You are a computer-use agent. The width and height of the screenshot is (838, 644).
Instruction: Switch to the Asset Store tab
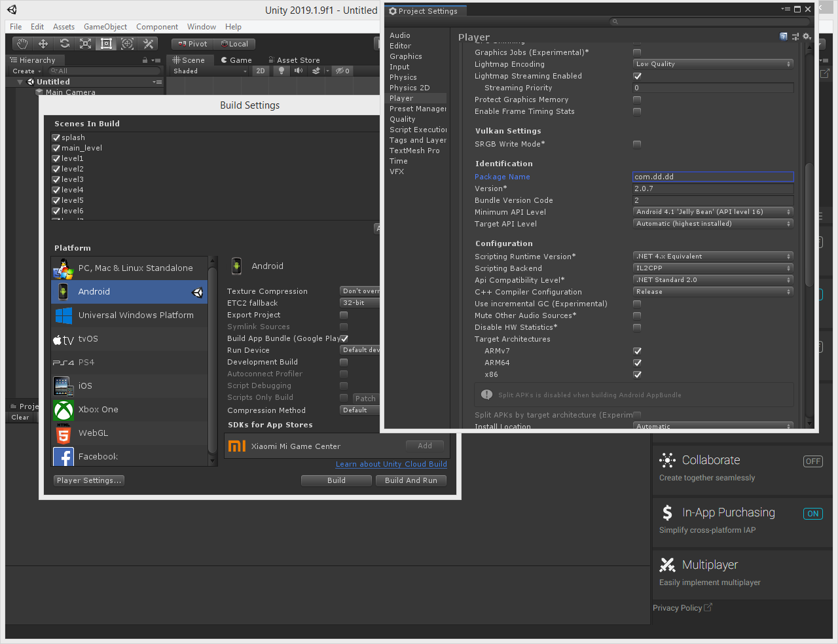click(x=293, y=60)
